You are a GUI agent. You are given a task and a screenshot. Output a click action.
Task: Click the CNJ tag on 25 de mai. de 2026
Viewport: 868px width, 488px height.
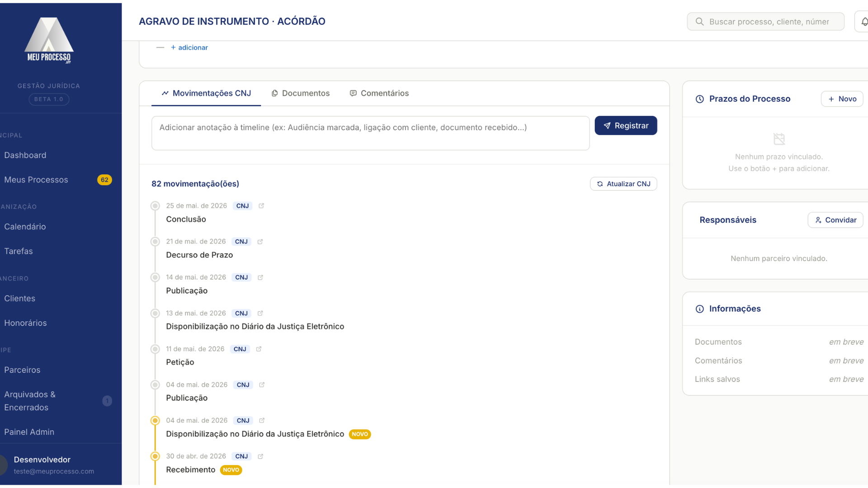click(x=242, y=206)
